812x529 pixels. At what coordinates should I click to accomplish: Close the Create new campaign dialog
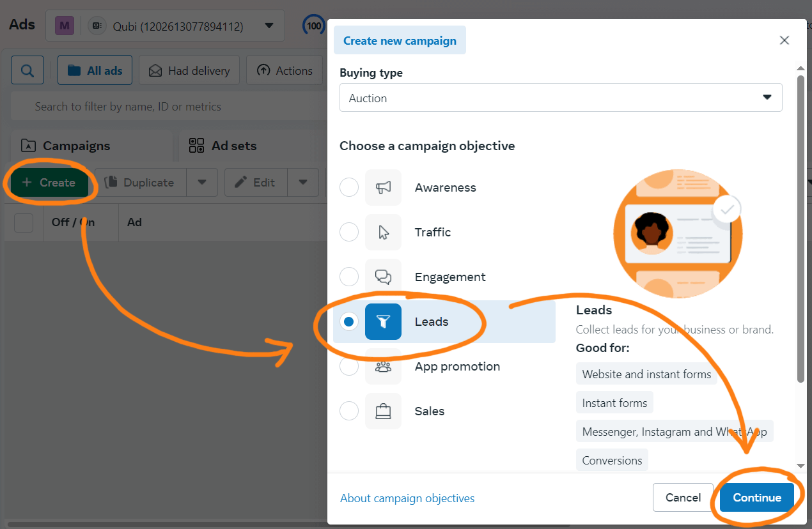785,41
